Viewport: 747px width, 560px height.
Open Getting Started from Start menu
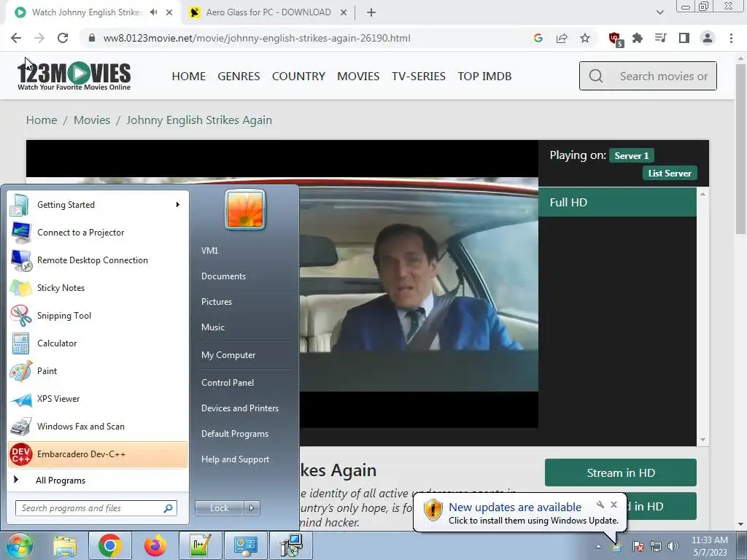(x=98, y=205)
